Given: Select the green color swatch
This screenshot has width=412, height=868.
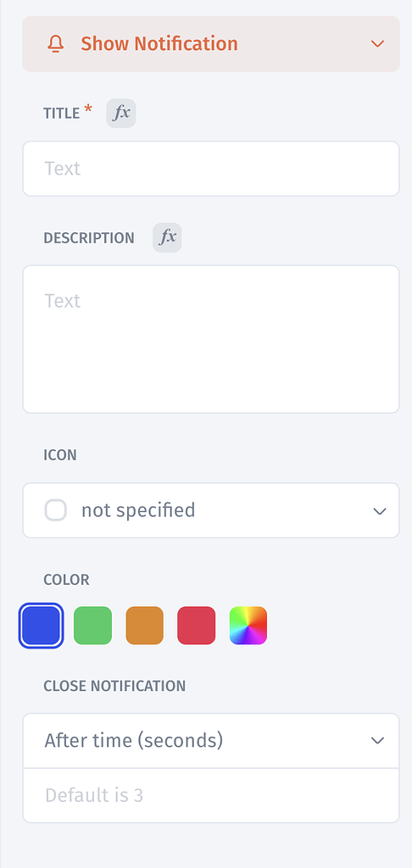Looking at the screenshot, I should pyautogui.click(x=93, y=626).
